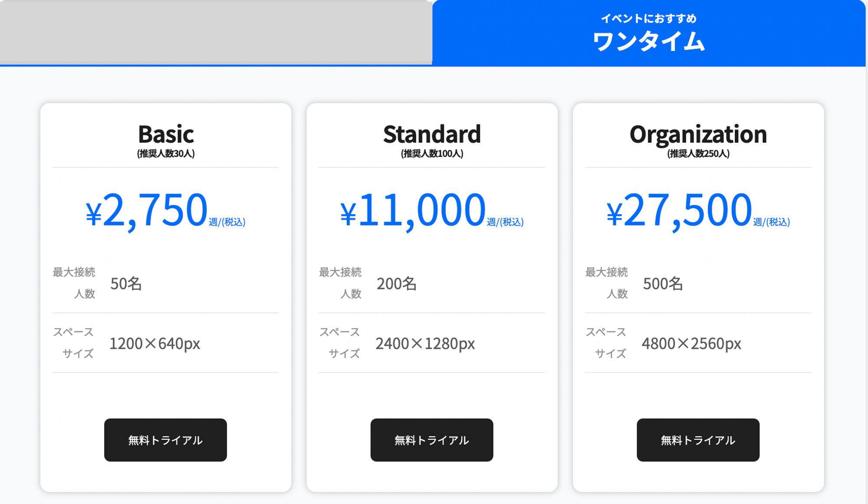Viewport: 868px width, 504px height.
Task: Switch to the ワンタイム tab
Action: pyautogui.click(x=649, y=33)
